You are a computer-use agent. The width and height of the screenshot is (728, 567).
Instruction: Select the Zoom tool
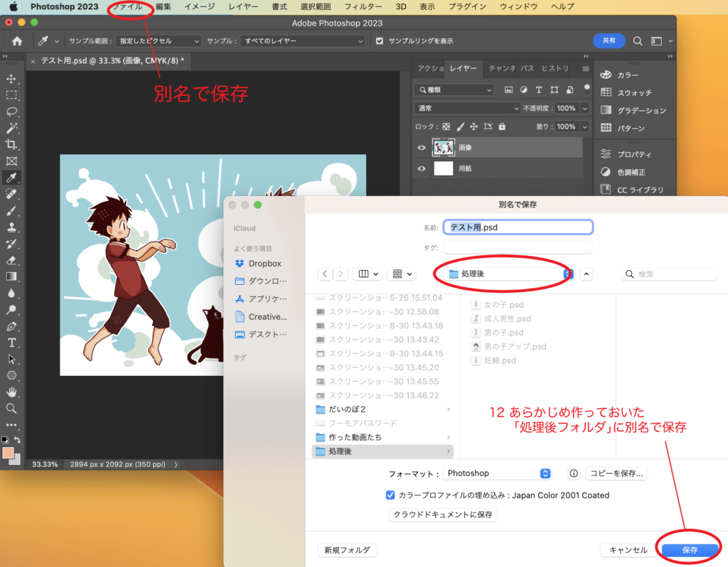click(x=11, y=409)
